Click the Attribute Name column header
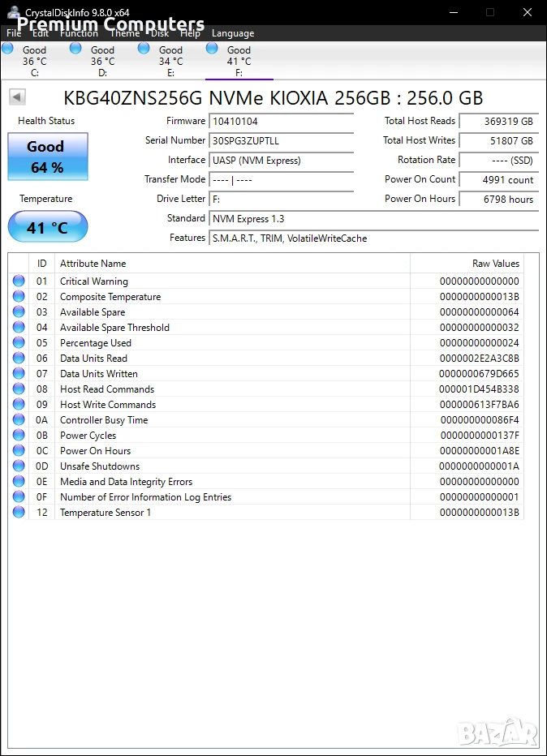Image resolution: width=547 pixels, height=756 pixels. [x=232, y=264]
